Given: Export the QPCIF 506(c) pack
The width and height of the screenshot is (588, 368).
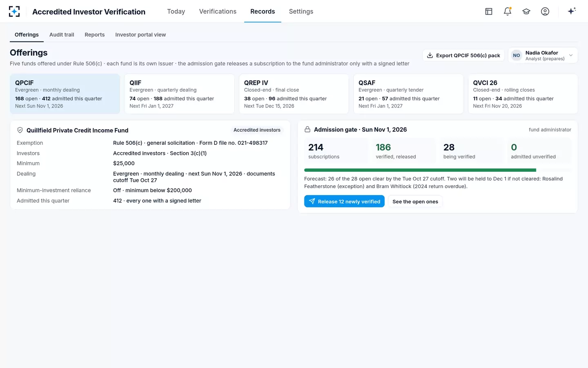Looking at the screenshot, I should [x=463, y=56].
